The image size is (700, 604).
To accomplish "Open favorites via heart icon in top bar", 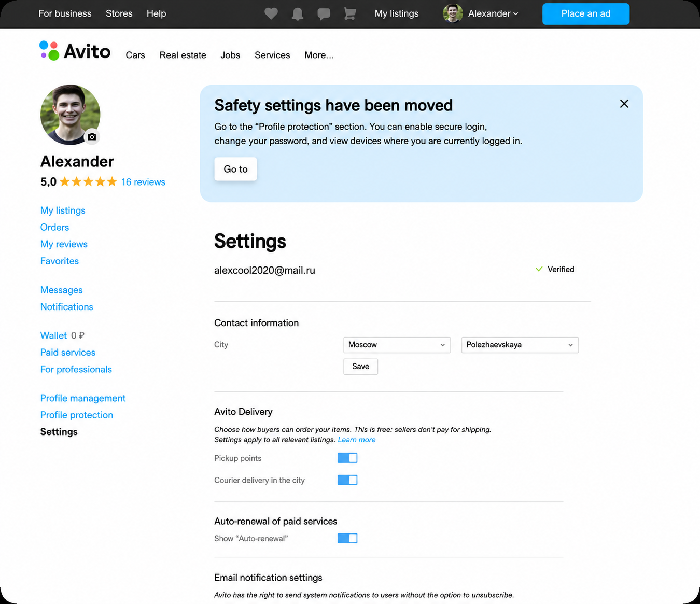I will (271, 13).
